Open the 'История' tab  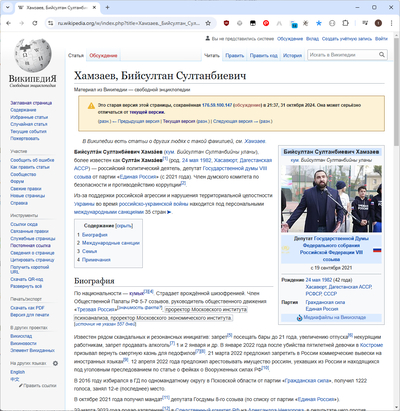tap(292, 56)
